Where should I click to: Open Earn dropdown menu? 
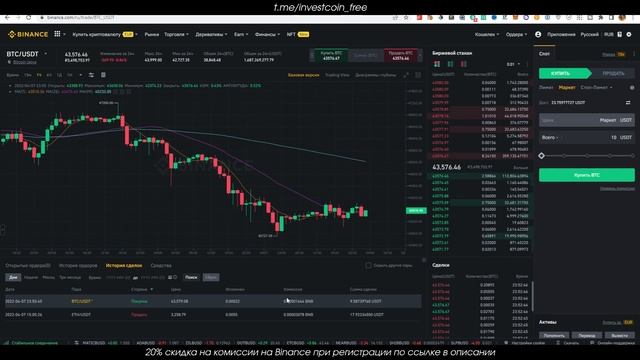(241, 34)
